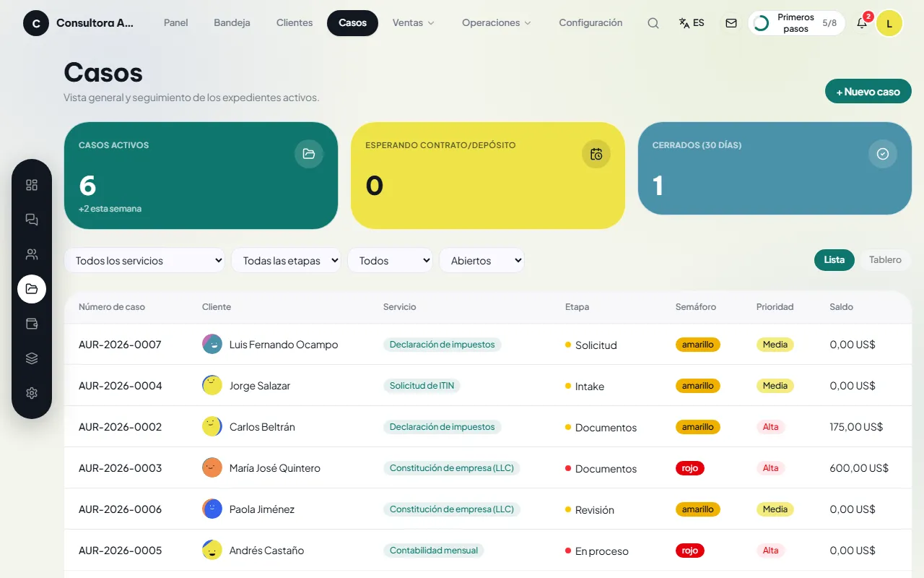
Task: Open case AUR-2026-0006
Action: point(120,509)
